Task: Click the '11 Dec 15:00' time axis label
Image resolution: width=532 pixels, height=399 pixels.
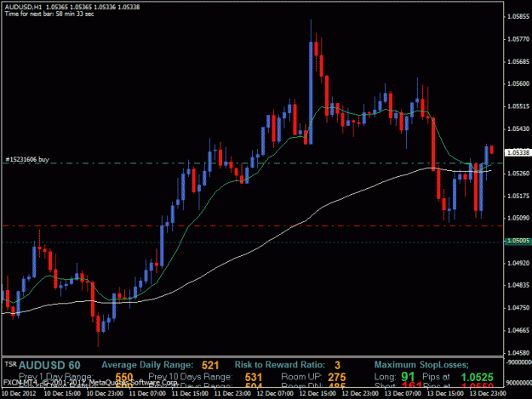Action: pyautogui.click(x=190, y=394)
